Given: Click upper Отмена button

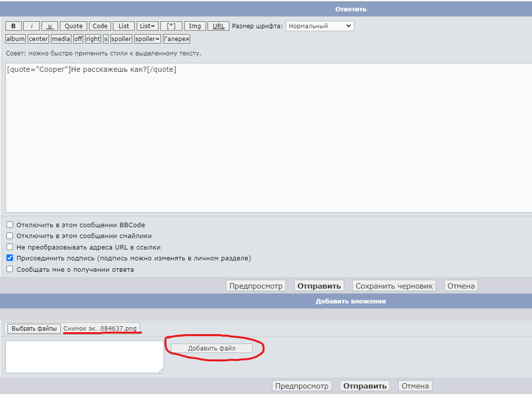Looking at the screenshot, I should 461,286.
